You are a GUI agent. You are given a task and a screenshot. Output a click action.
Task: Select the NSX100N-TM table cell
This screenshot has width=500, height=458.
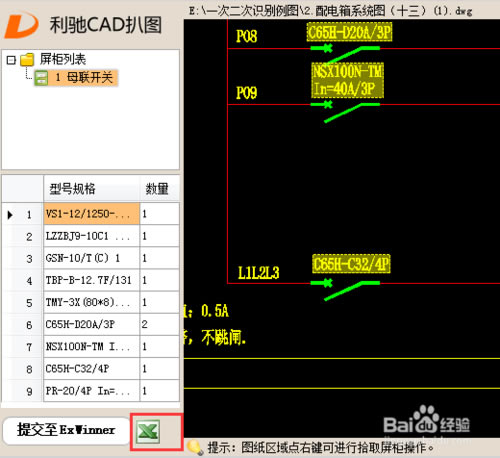[x=92, y=347]
